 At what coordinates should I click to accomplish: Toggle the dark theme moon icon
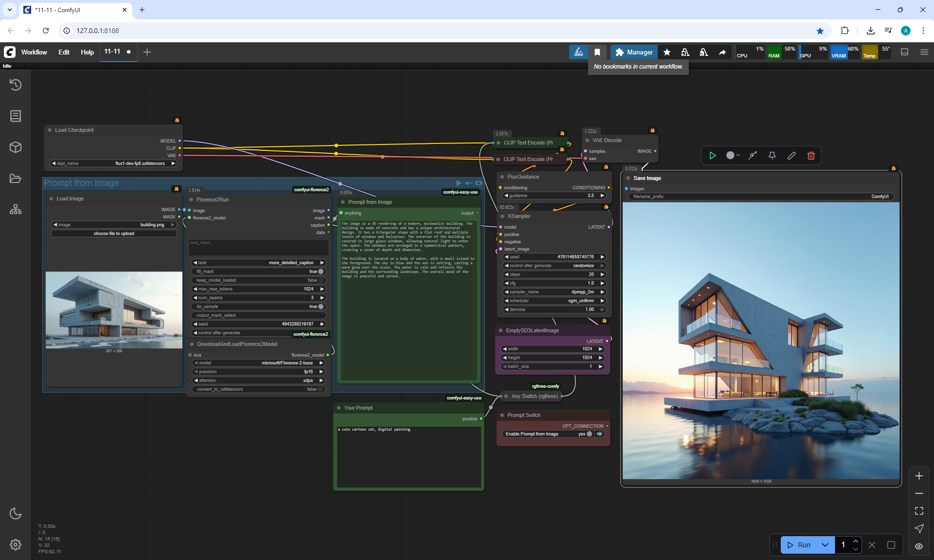click(x=16, y=513)
